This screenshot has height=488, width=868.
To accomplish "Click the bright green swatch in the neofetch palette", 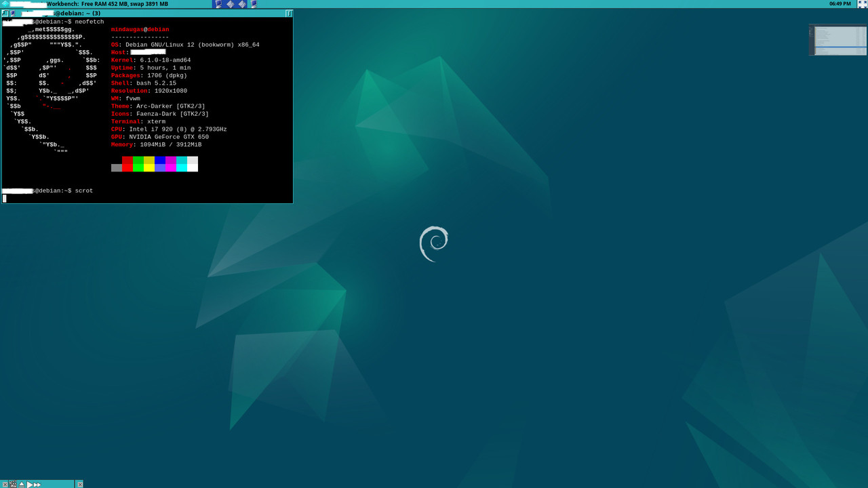I will tap(138, 168).
